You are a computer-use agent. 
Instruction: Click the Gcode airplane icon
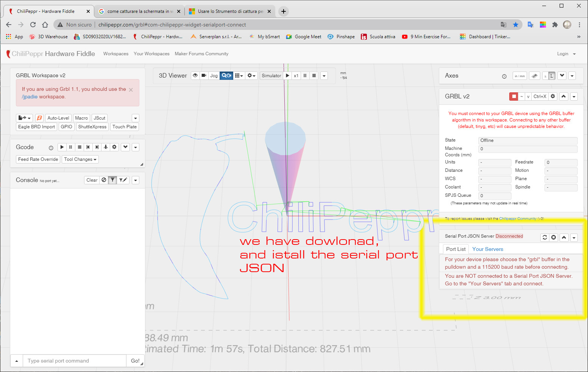tap(106, 147)
